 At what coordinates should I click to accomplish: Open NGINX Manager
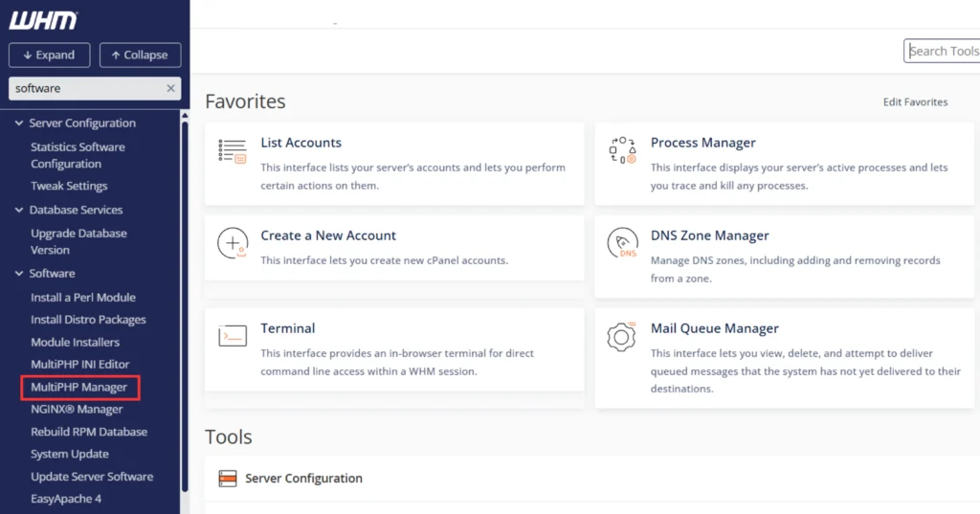tap(77, 410)
